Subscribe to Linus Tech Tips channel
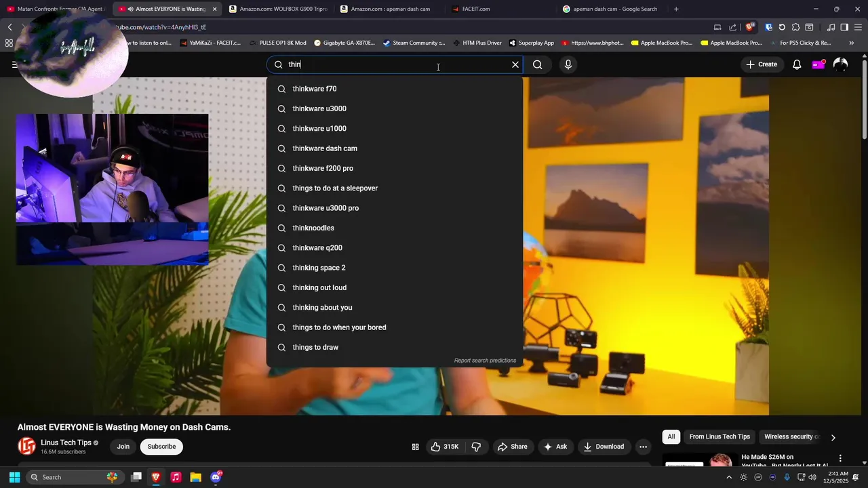 coord(161,447)
